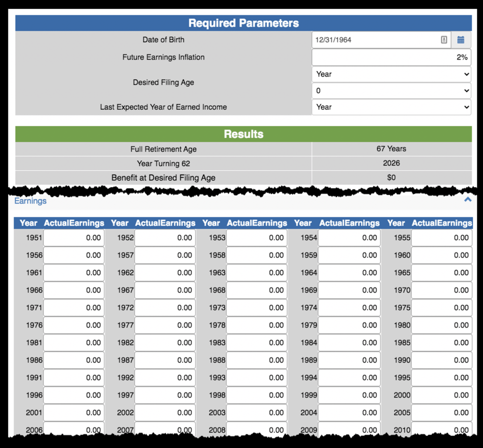Click the 1990 actual earnings field
This screenshot has width=483, height=448.
click(x=442, y=360)
